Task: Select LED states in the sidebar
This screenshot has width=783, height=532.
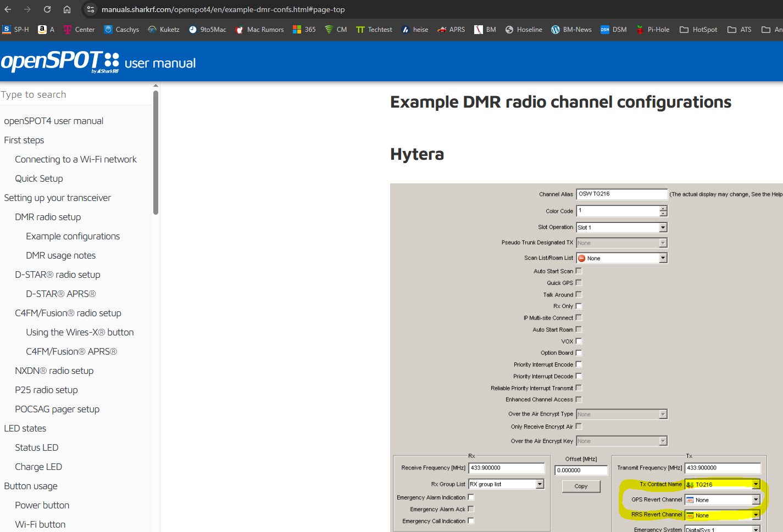Action: click(x=25, y=428)
